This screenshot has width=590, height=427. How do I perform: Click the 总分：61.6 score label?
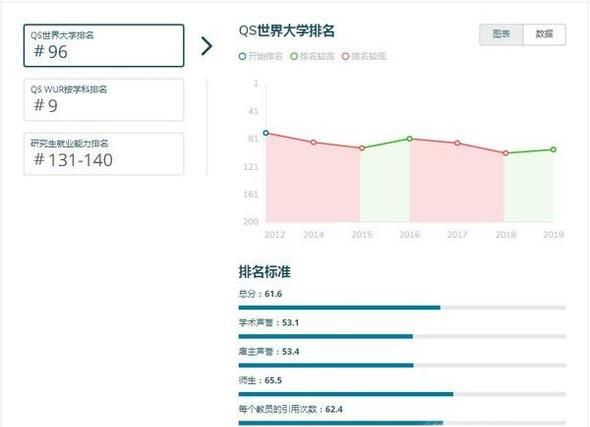260,294
